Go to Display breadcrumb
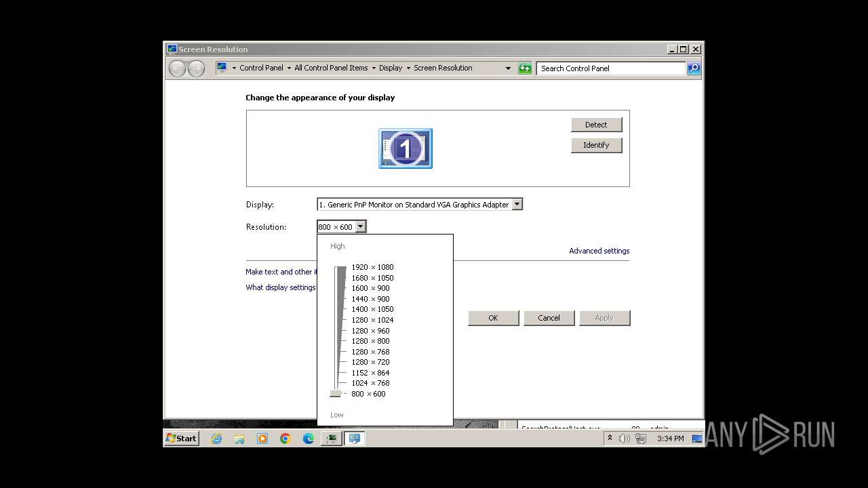 click(391, 68)
